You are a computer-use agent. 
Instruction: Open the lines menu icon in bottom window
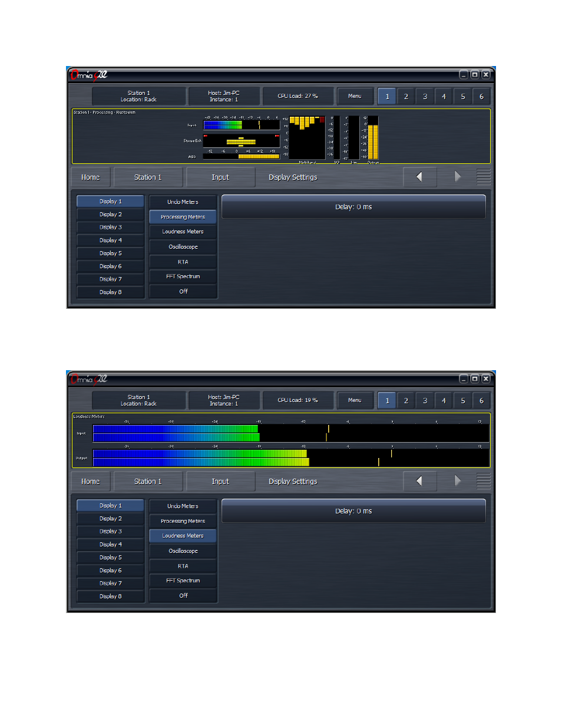[x=484, y=481]
